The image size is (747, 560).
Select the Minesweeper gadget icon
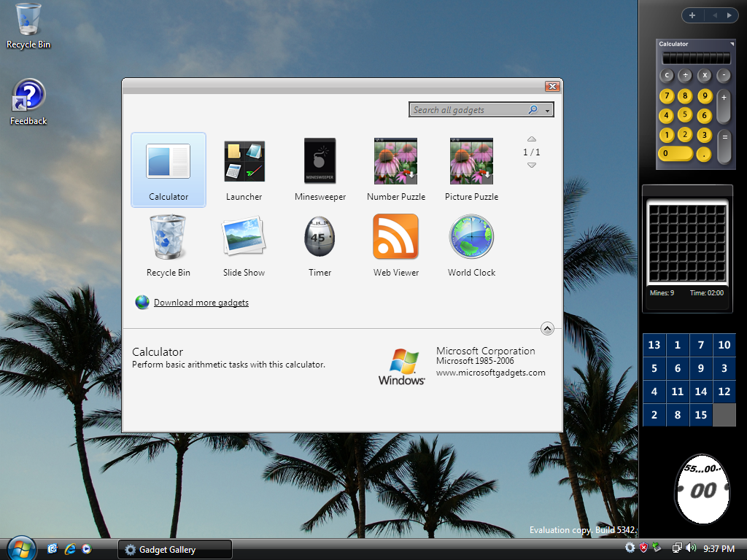[320, 162]
